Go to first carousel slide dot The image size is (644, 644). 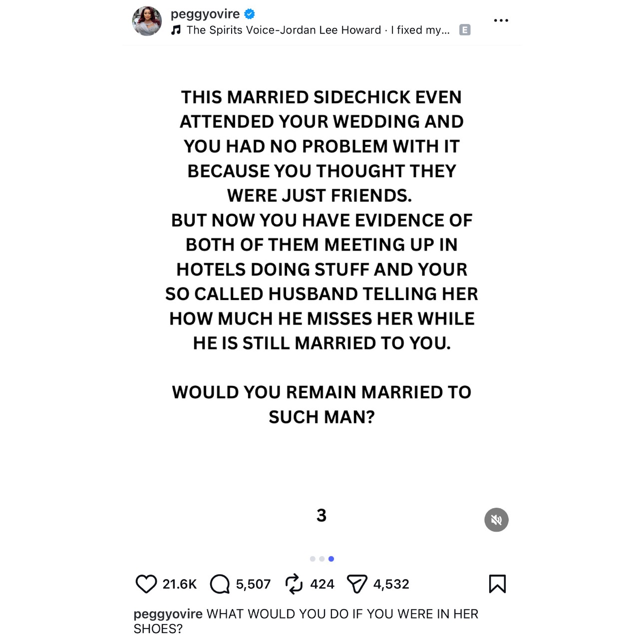point(313,559)
